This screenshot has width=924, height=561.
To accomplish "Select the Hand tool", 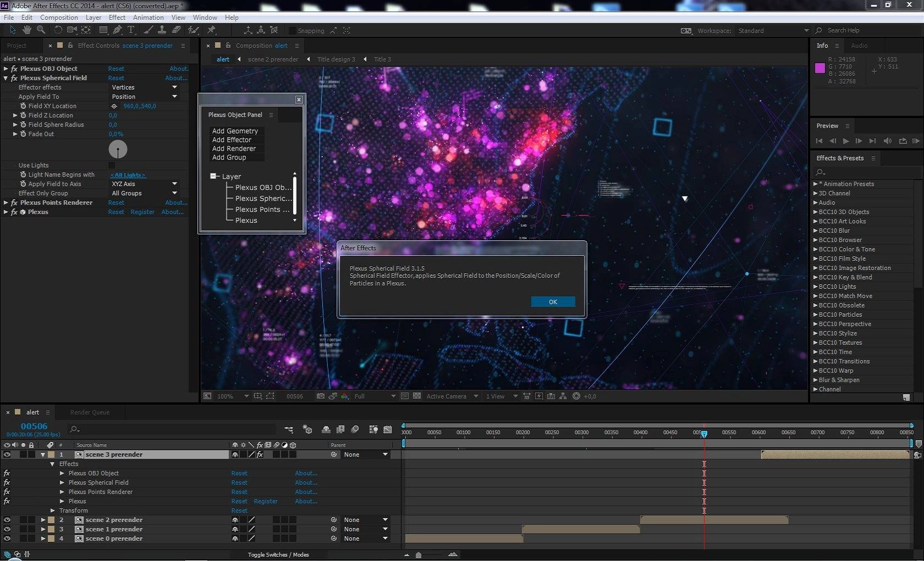I will [26, 30].
